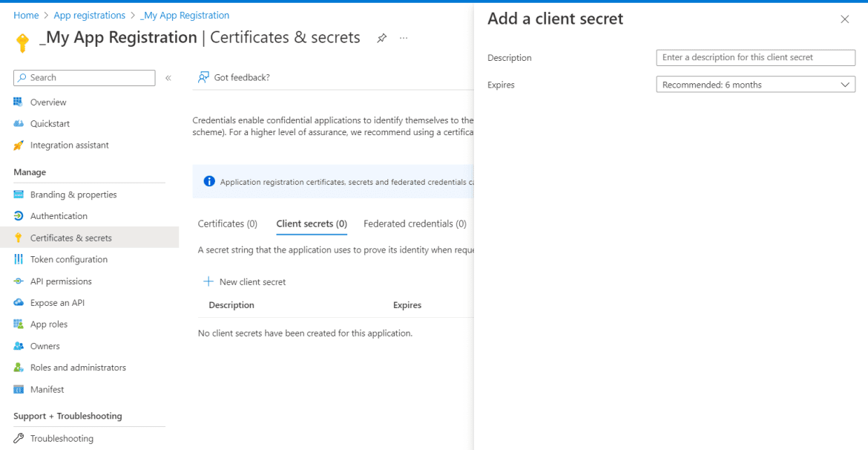Open Roles and administrators menu item
Viewport: 868px width, 450px height.
(x=78, y=368)
